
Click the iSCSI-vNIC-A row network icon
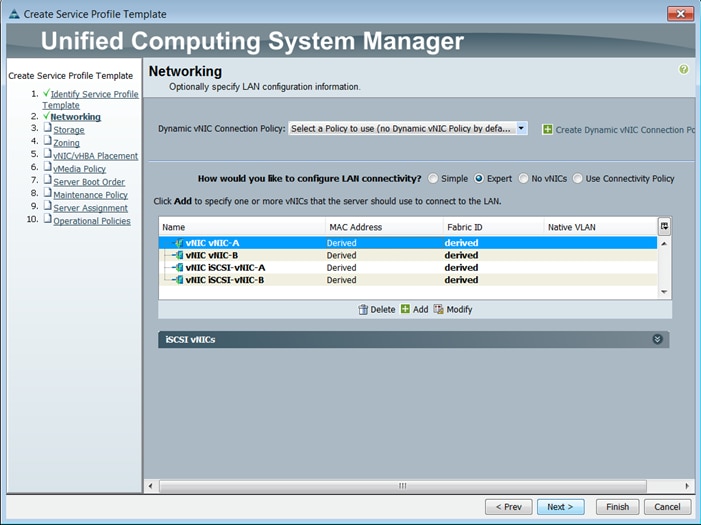tap(179, 267)
